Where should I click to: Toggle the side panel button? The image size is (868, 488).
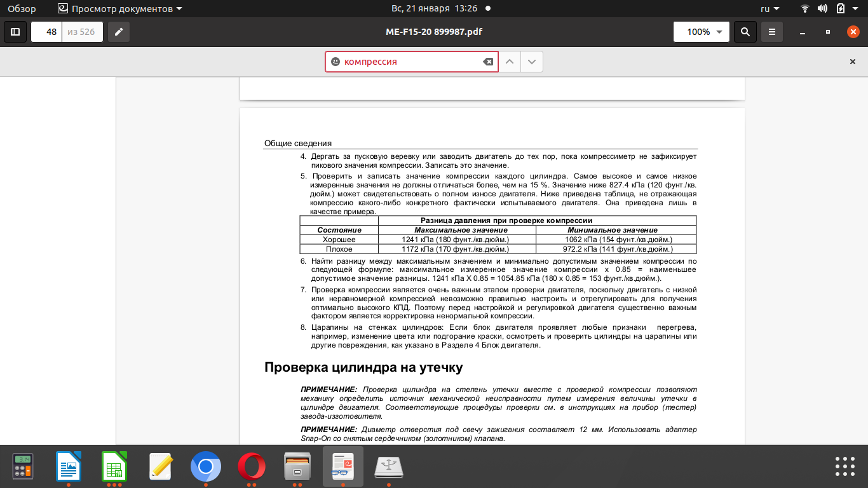tap(15, 32)
